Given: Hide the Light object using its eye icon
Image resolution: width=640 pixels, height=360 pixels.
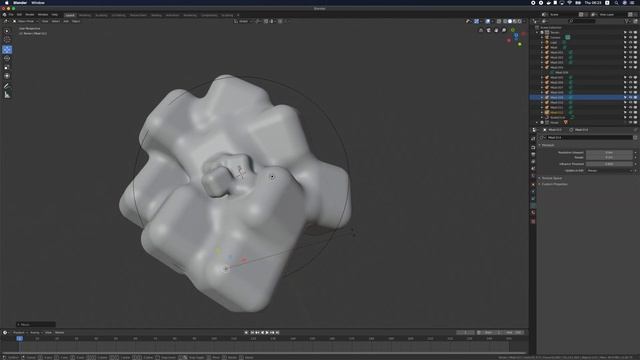Looking at the screenshot, I should tap(630, 42).
